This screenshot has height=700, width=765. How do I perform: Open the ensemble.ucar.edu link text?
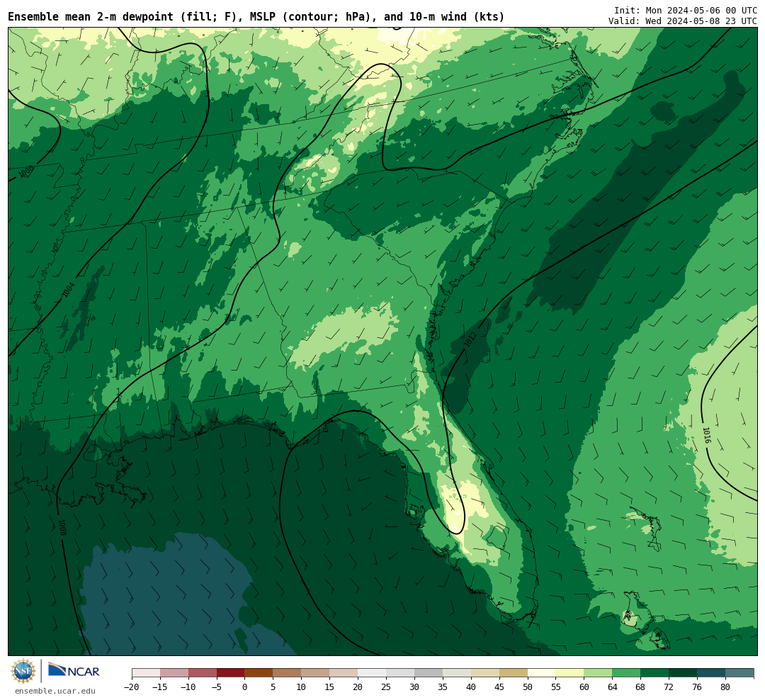[55, 691]
